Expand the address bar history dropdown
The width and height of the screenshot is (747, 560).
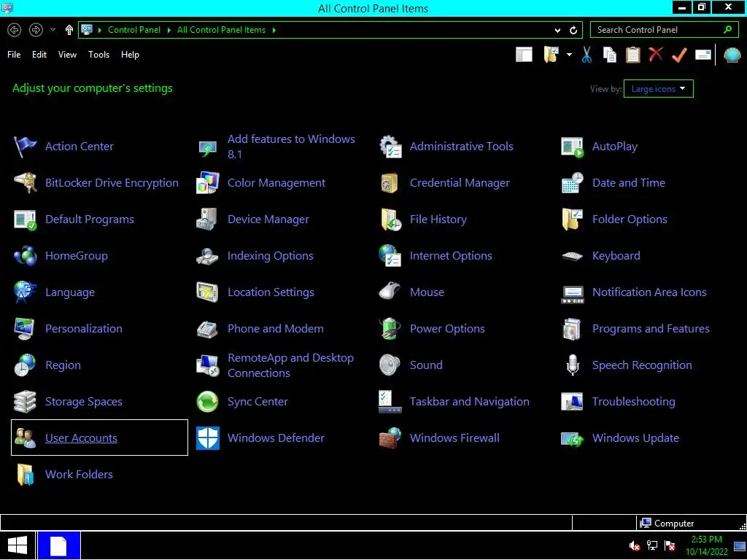tap(558, 30)
